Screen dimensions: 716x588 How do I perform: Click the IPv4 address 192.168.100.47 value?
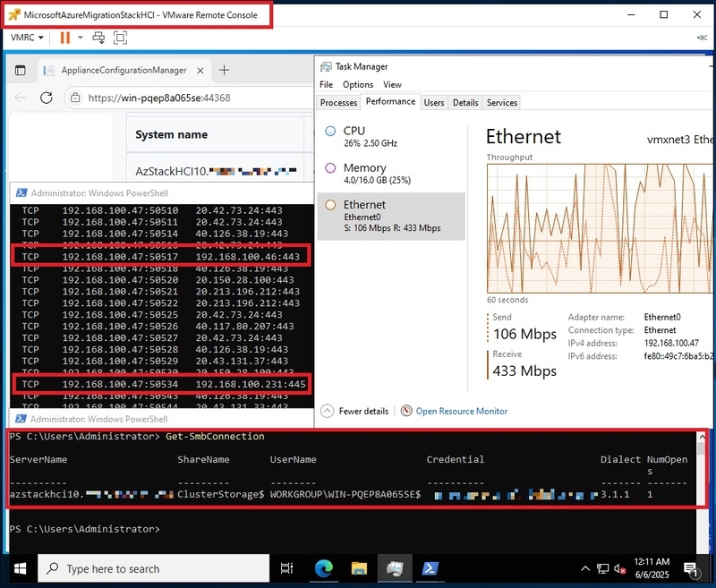click(x=671, y=343)
